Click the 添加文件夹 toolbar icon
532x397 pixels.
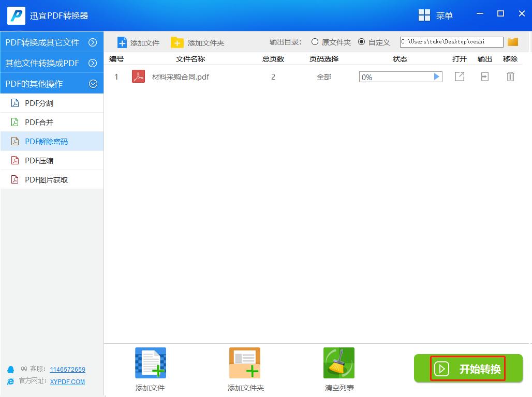coord(178,42)
